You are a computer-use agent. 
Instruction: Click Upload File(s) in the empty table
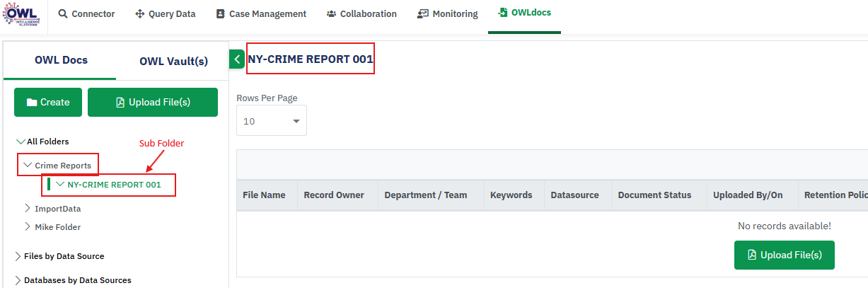tap(784, 255)
